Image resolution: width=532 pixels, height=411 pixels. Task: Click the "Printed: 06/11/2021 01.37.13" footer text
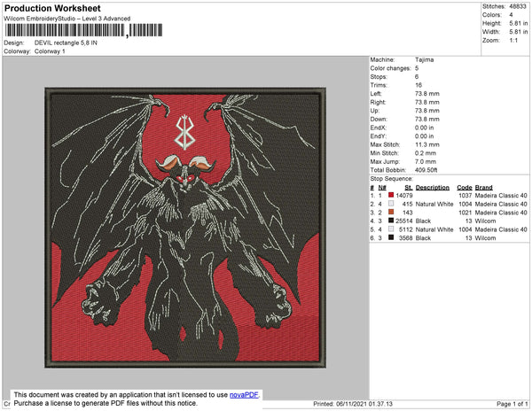point(353,404)
